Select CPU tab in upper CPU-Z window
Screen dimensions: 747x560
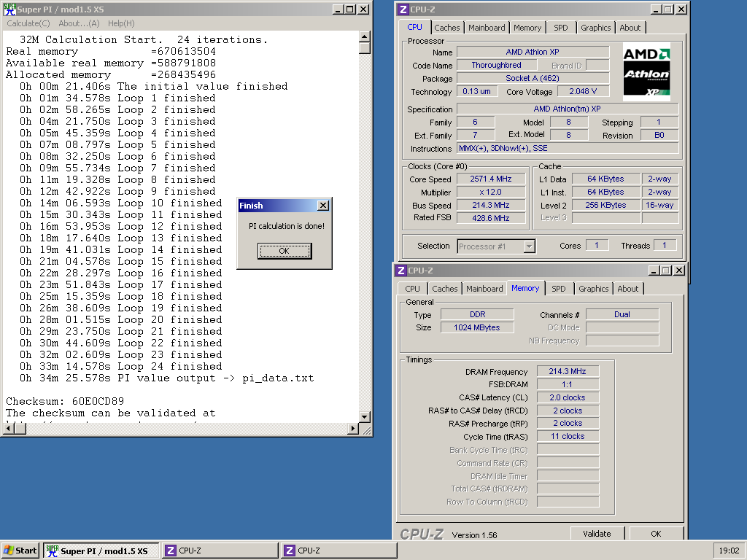point(414,27)
